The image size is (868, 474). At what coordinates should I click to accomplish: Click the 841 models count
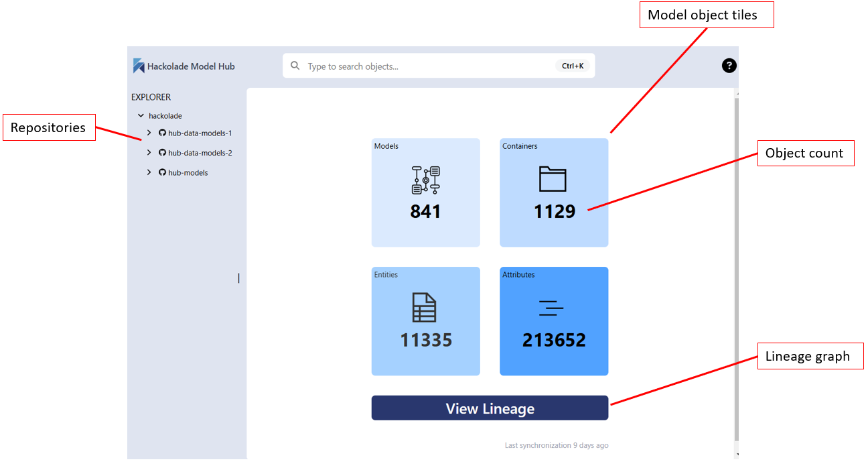tap(425, 212)
